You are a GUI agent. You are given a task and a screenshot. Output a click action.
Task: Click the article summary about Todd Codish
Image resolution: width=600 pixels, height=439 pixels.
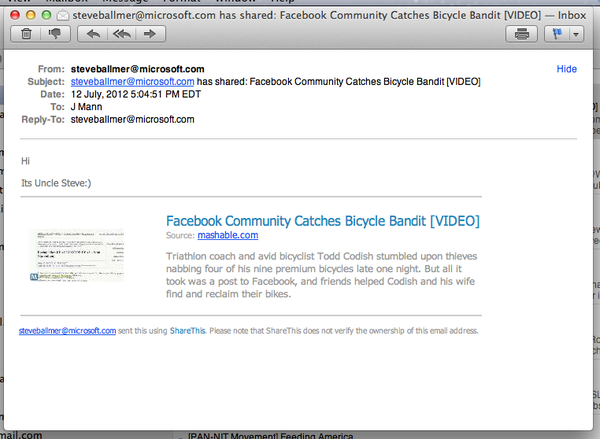point(321,275)
